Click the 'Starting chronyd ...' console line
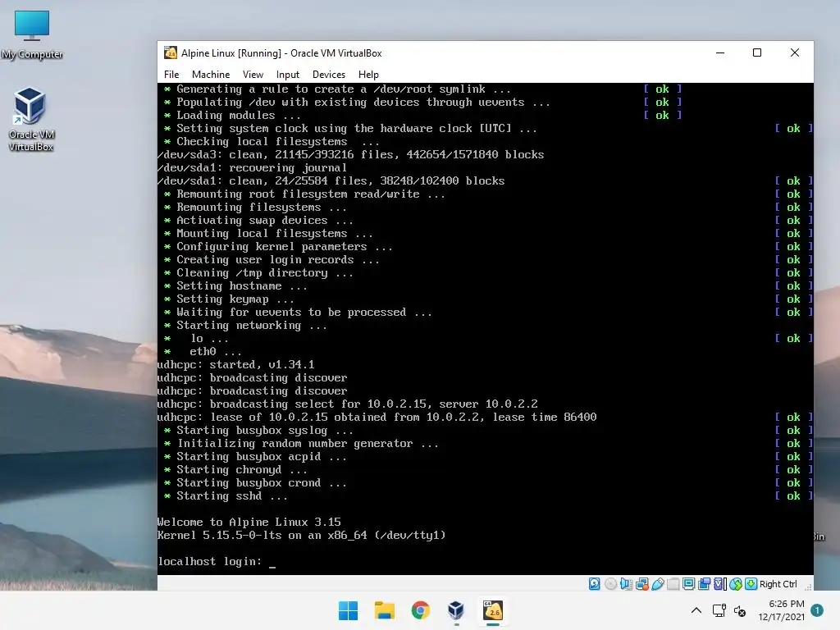840x630 pixels. click(x=242, y=469)
